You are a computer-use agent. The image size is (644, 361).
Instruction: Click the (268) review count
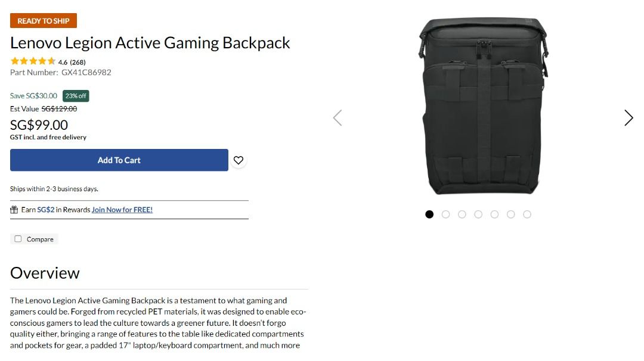78,61
